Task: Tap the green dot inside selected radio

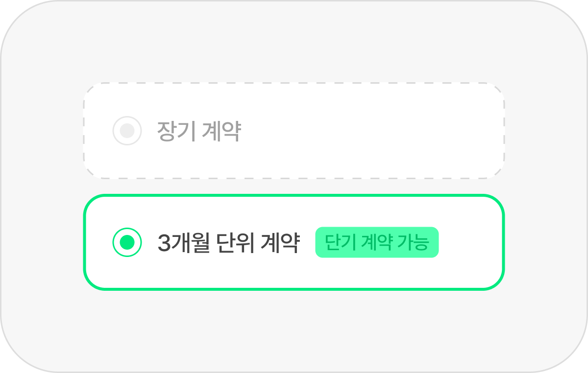Action: 127,242
